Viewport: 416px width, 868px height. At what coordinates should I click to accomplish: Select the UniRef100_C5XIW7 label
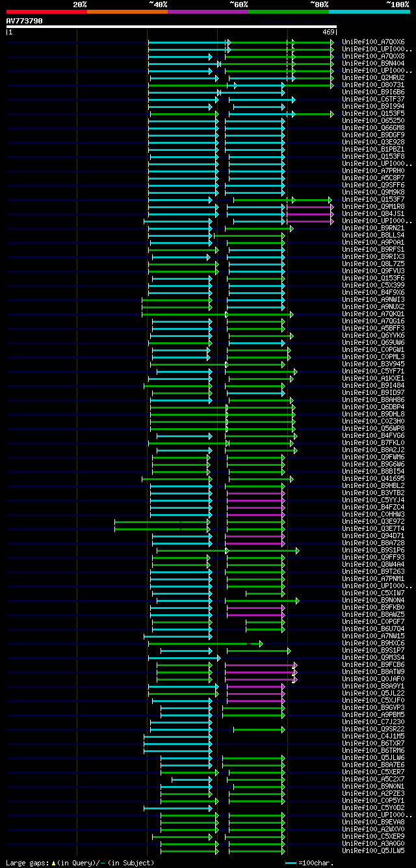point(373,593)
